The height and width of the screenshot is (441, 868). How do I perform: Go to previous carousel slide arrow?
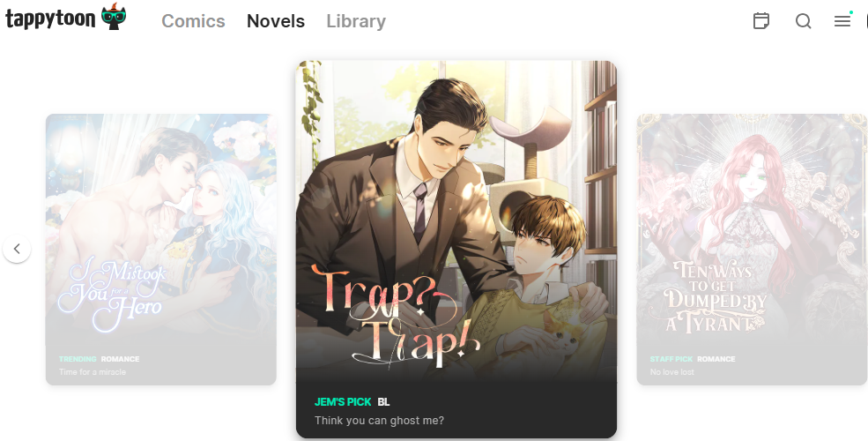(17, 249)
